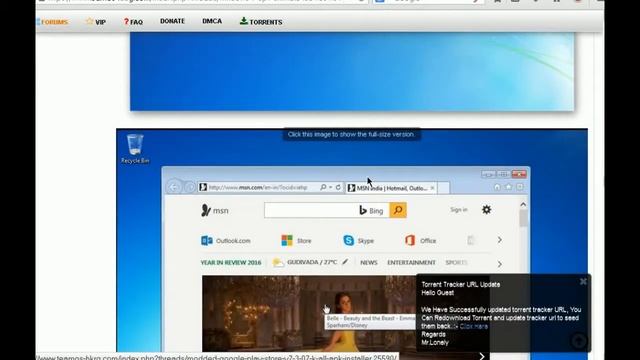This screenshot has height=360, width=640.
Task: Go to the FAQ page
Action: (x=133, y=22)
